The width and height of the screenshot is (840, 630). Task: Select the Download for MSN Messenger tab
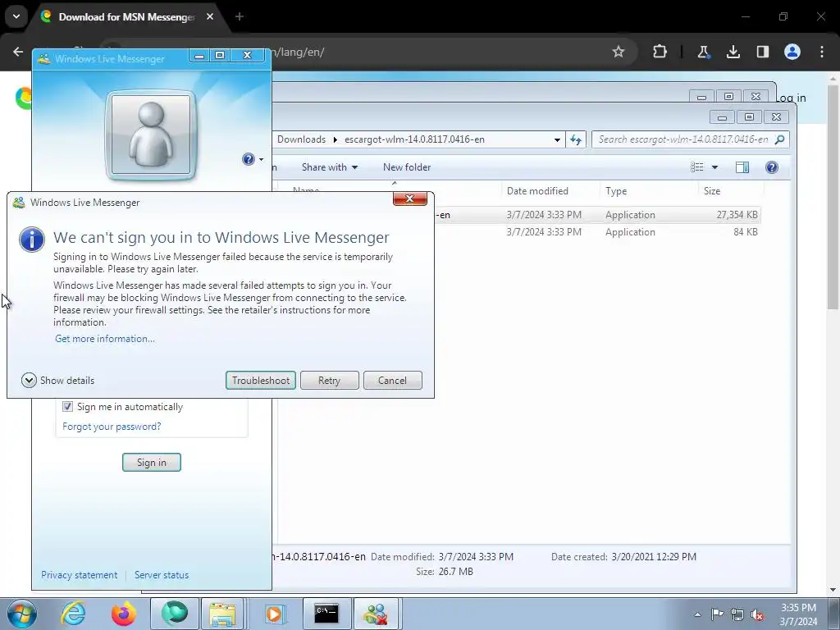point(126,17)
